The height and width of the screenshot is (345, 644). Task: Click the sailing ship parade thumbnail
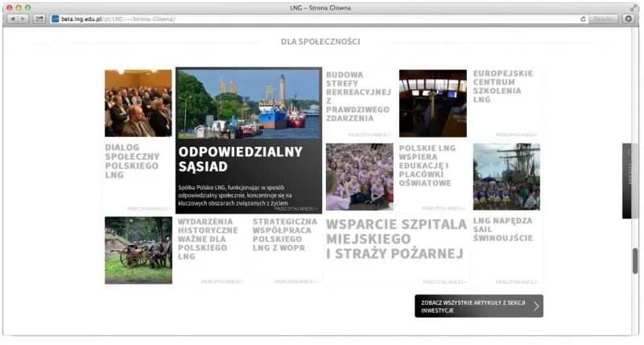pyautogui.click(x=506, y=177)
